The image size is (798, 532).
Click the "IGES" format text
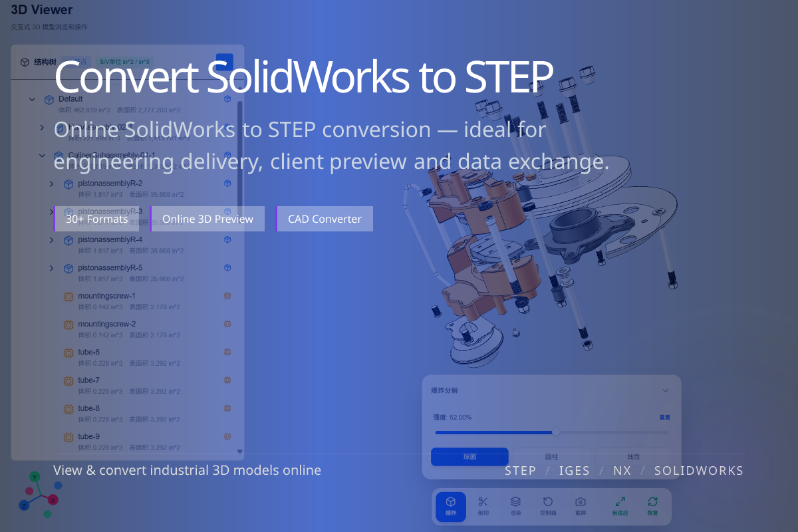point(574,470)
